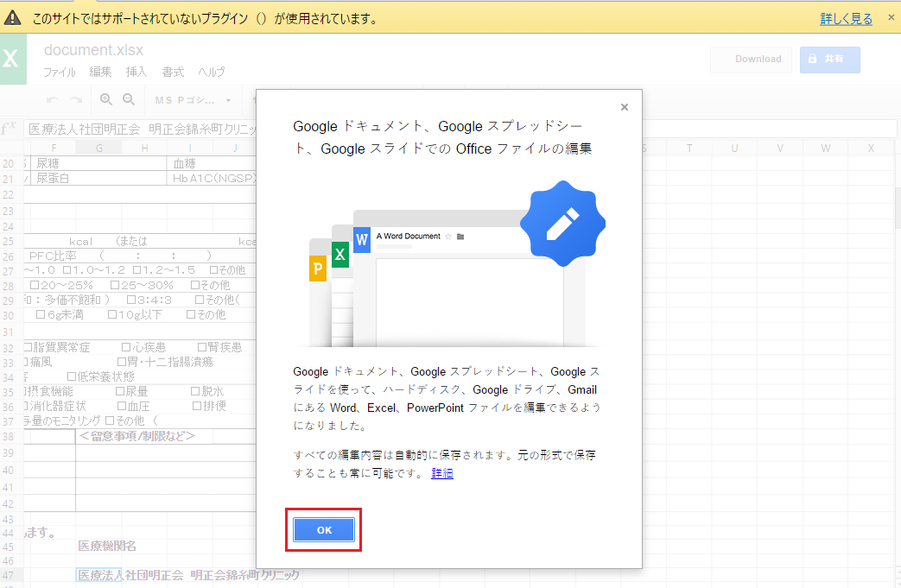Click the □20～25% option text
This screenshot has height=588, width=901.
click(x=61, y=285)
